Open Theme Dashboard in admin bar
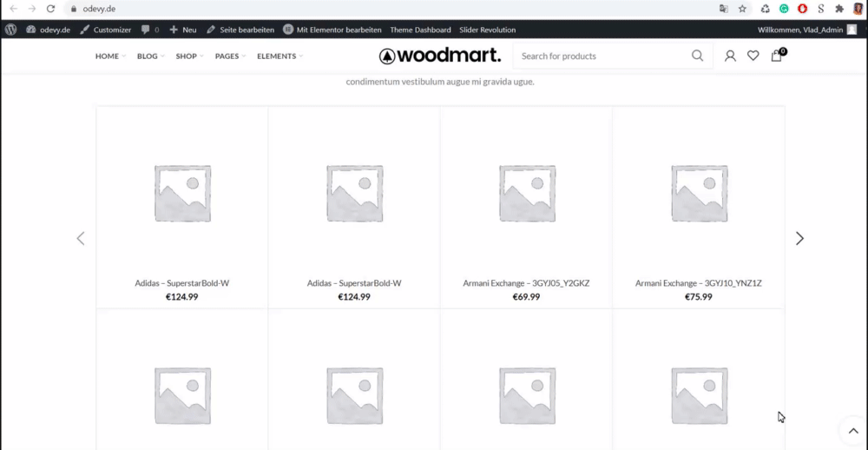Viewport: 868px width, 450px height. (420, 30)
